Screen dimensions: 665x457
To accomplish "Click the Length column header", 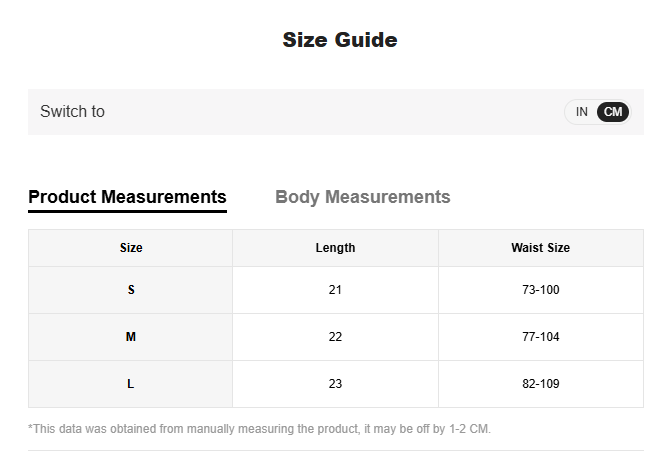I will point(335,248).
